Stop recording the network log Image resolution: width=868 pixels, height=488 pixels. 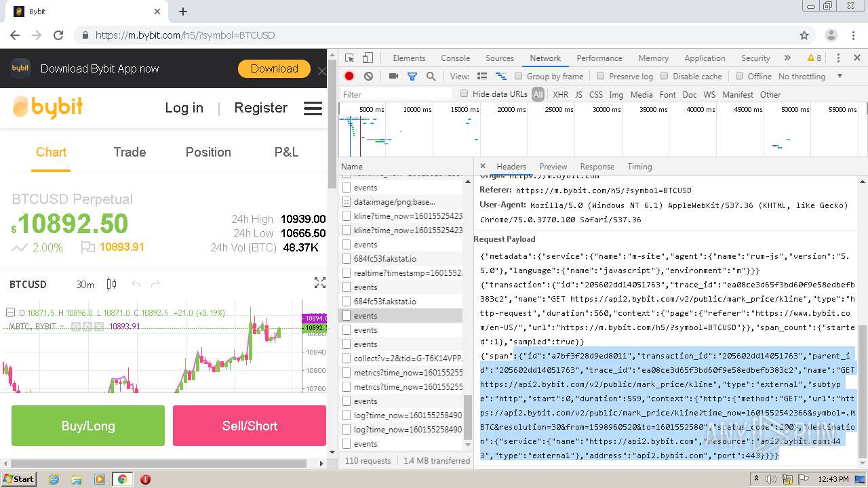click(x=349, y=77)
